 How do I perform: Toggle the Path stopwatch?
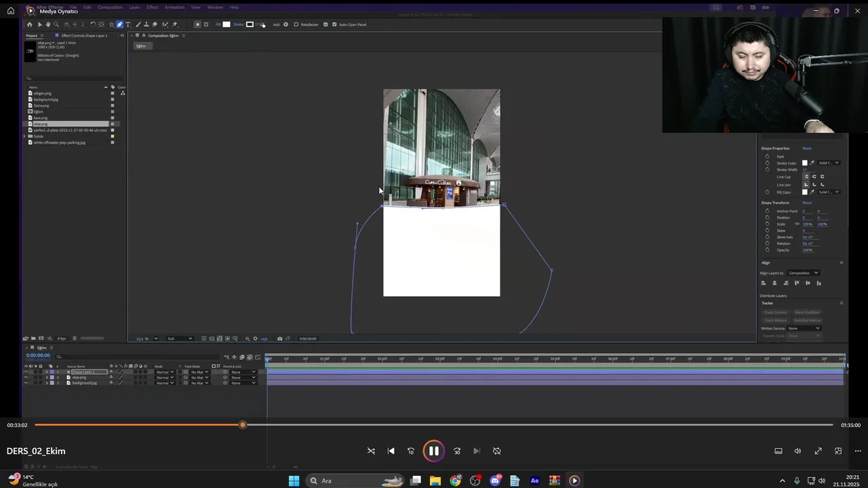(768, 157)
